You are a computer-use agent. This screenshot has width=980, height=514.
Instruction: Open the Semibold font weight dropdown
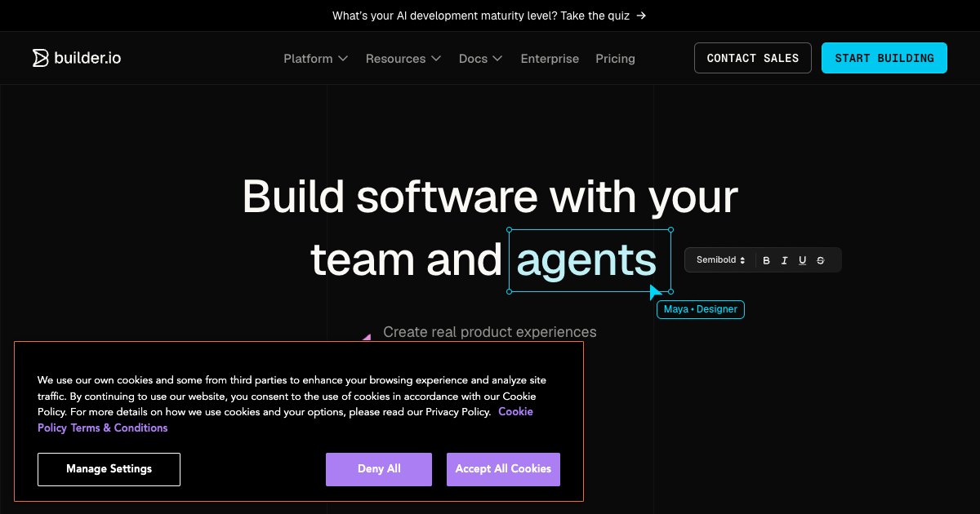pos(721,260)
